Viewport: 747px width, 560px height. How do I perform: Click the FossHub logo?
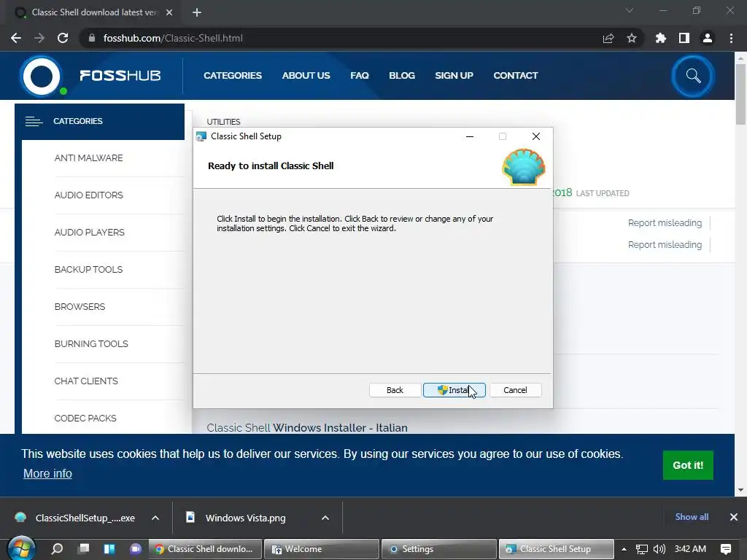[x=91, y=76]
